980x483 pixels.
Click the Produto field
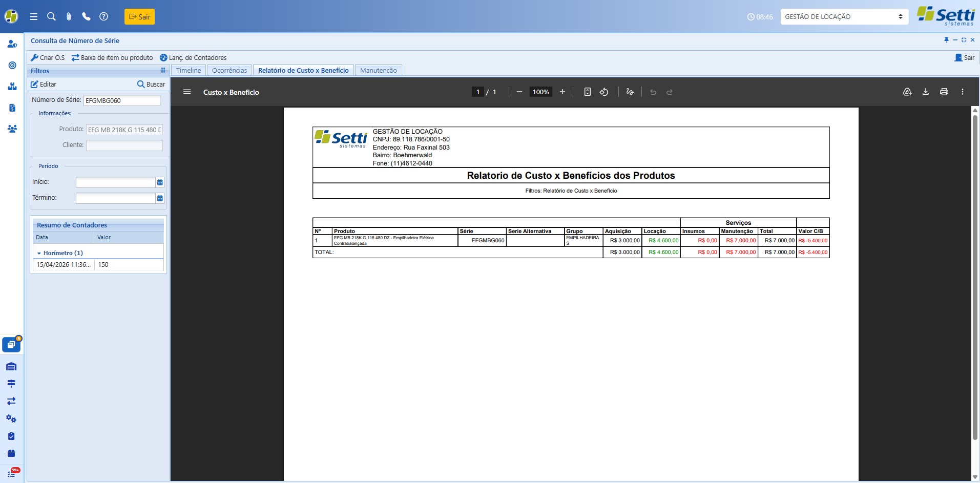tap(124, 130)
